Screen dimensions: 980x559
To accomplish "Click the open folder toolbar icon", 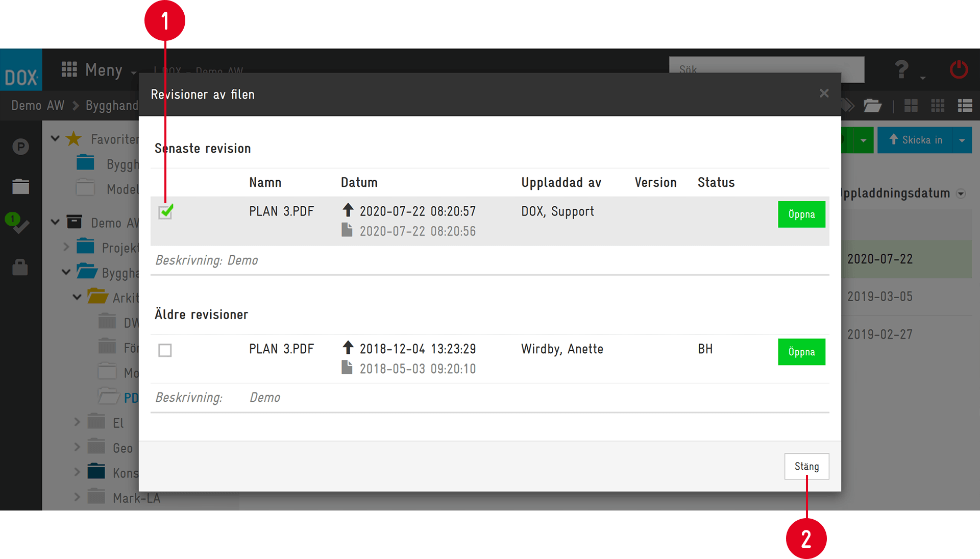I will [873, 106].
